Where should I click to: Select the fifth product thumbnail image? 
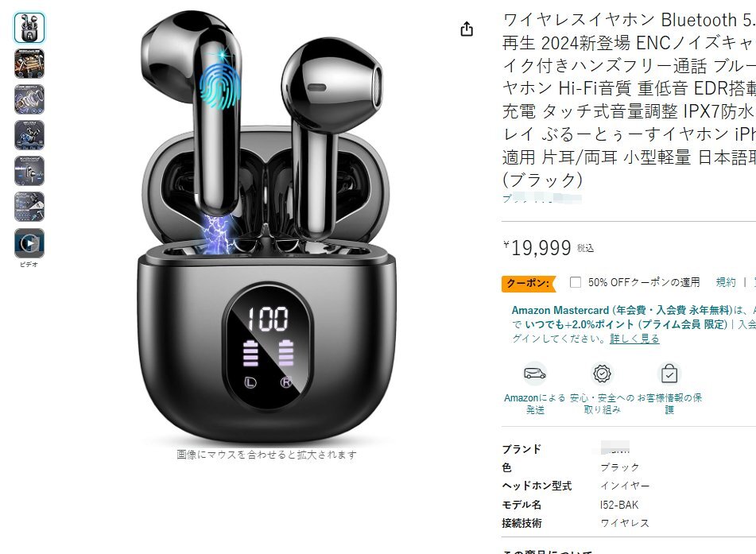coord(29,171)
